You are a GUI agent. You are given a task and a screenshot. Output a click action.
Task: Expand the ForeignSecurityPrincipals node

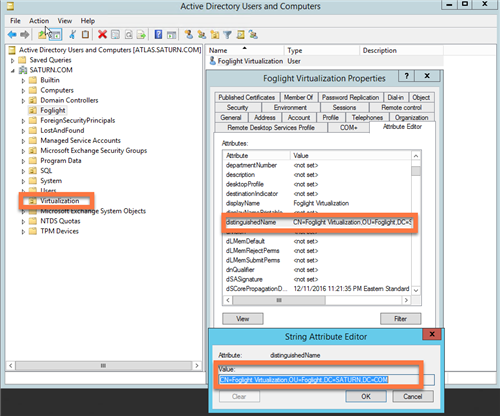(x=23, y=121)
